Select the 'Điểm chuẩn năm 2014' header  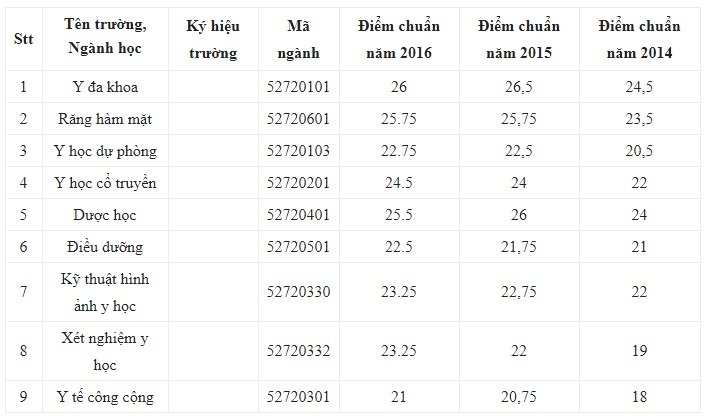click(x=639, y=40)
